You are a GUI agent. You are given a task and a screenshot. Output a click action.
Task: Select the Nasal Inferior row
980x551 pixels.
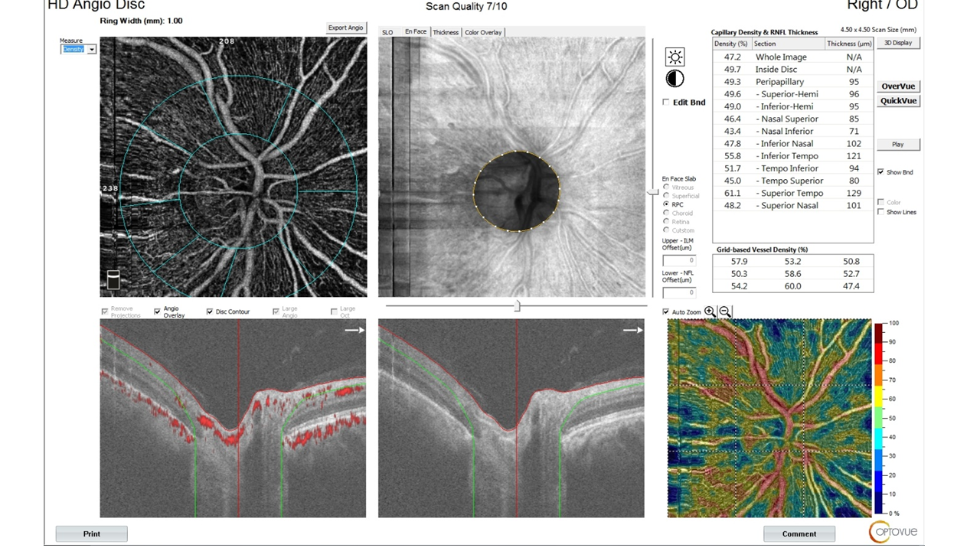[793, 131]
